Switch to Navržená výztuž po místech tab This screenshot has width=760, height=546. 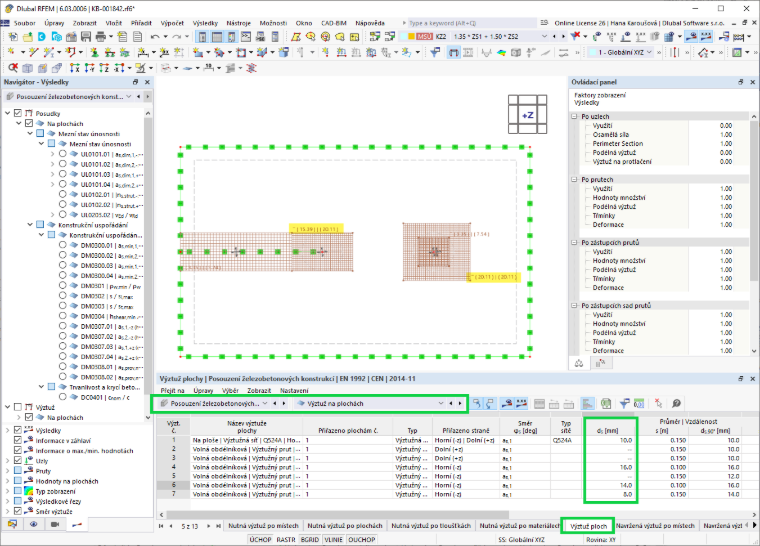pyautogui.click(x=655, y=526)
